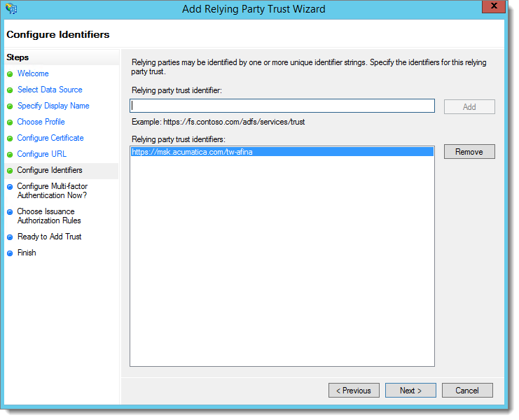Screen dimensions: 519x420
Task: Select the https://msk.acumatica.com/tw-afina identifier
Action: 282,152
